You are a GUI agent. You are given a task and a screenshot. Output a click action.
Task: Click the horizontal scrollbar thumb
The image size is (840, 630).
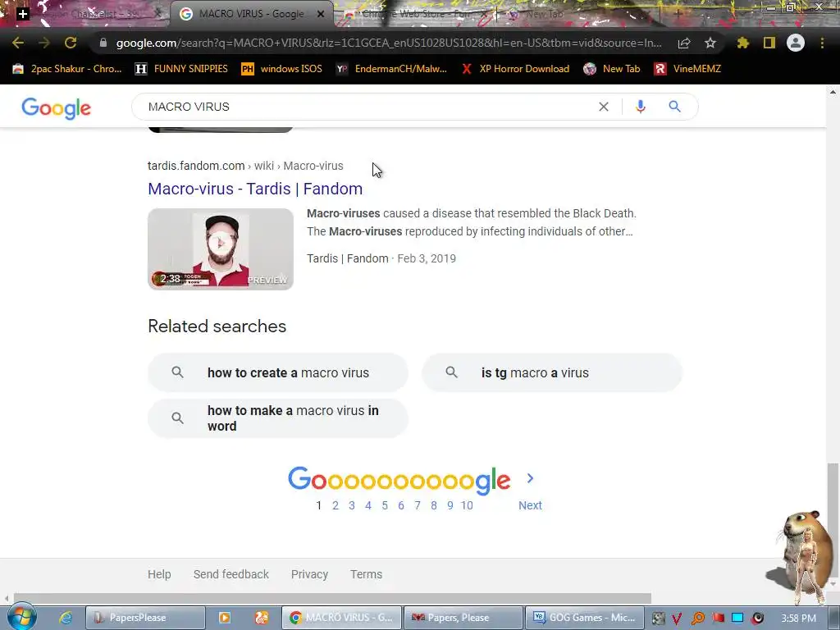332,598
